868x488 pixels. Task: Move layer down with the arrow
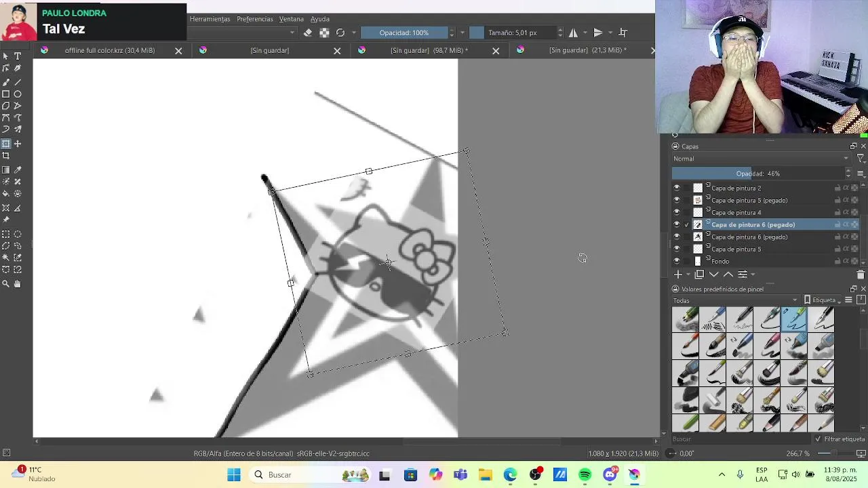(713, 274)
